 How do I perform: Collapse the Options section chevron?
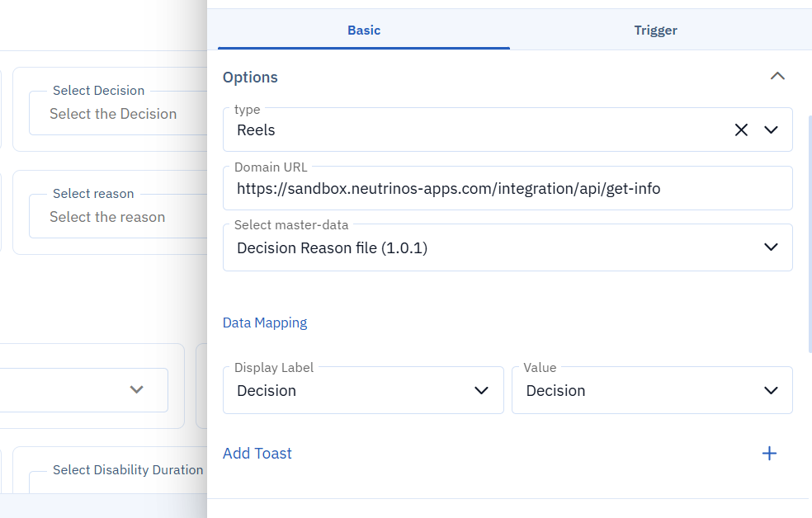[x=777, y=77]
